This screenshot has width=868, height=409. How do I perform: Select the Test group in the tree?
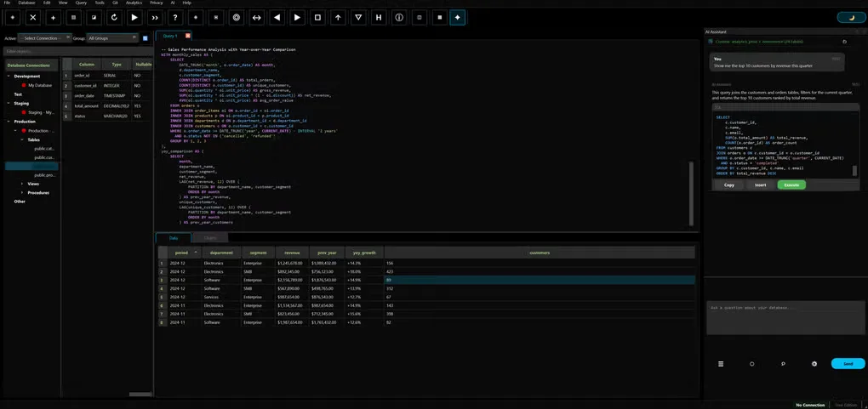[x=18, y=94]
